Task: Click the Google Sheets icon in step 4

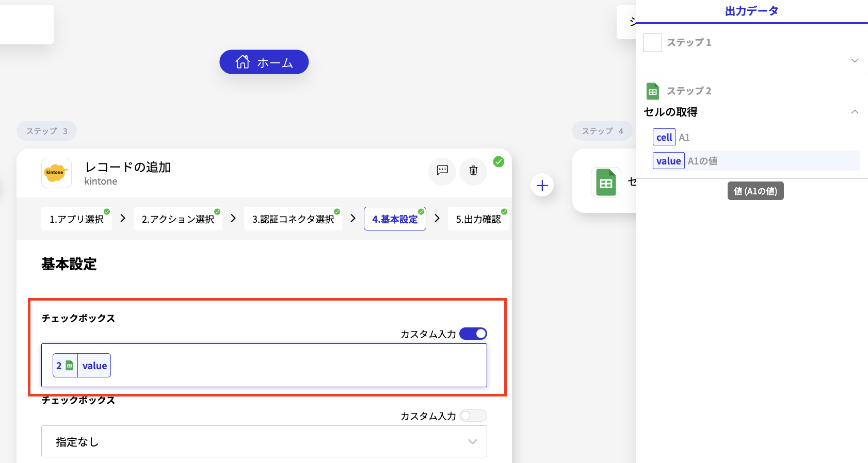Action: click(606, 182)
